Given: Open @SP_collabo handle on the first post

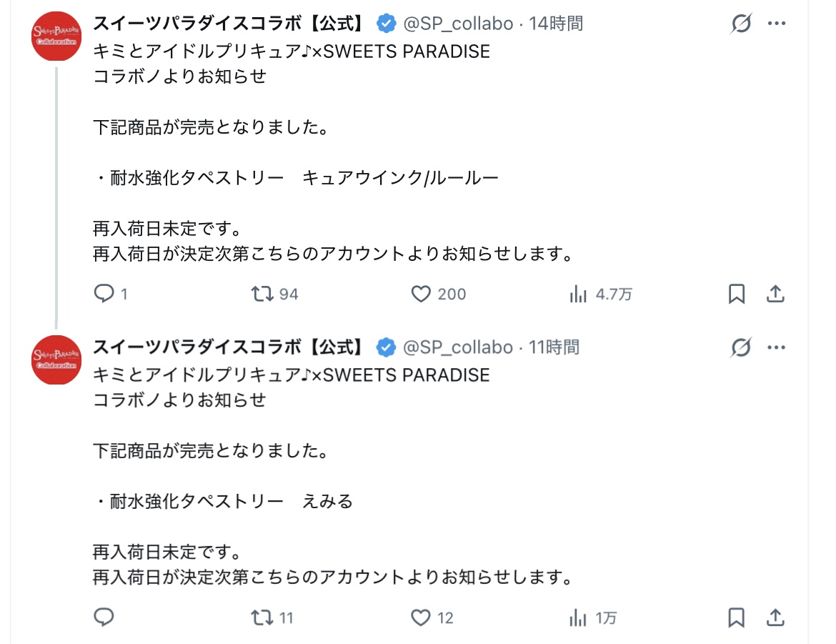Looking at the screenshot, I should coord(458,24).
